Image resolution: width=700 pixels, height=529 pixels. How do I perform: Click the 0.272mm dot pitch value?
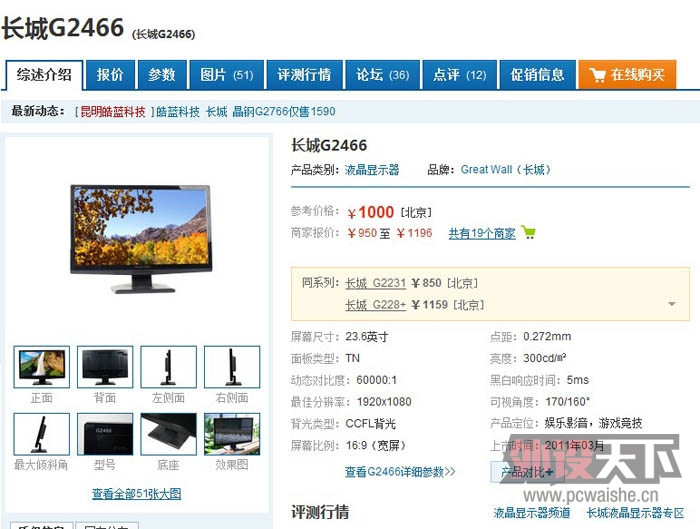(x=547, y=337)
